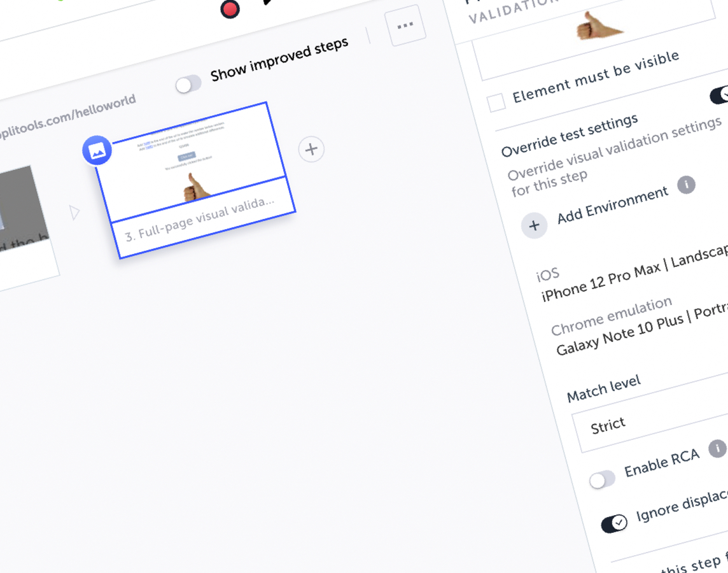Screen dimensions: 728x573
Task: Click the play arrow between steps
Action: point(74,212)
